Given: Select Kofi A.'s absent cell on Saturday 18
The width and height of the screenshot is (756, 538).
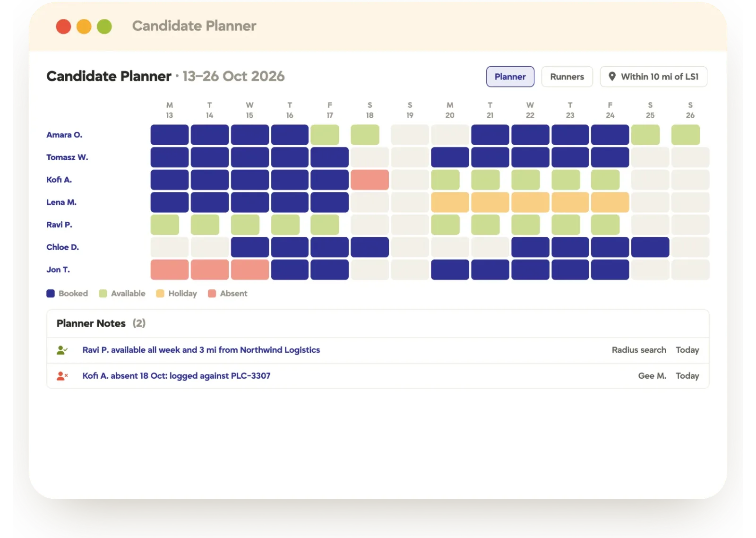Looking at the screenshot, I should (370, 180).
